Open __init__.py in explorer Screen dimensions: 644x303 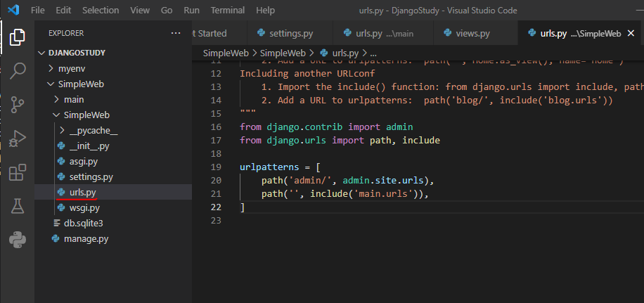pyautogui.click(x=113, y=146)
